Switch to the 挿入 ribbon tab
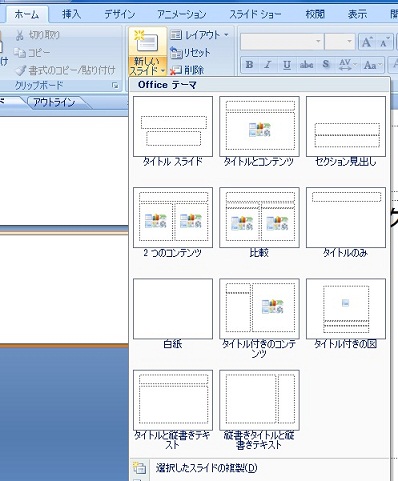 71,14
